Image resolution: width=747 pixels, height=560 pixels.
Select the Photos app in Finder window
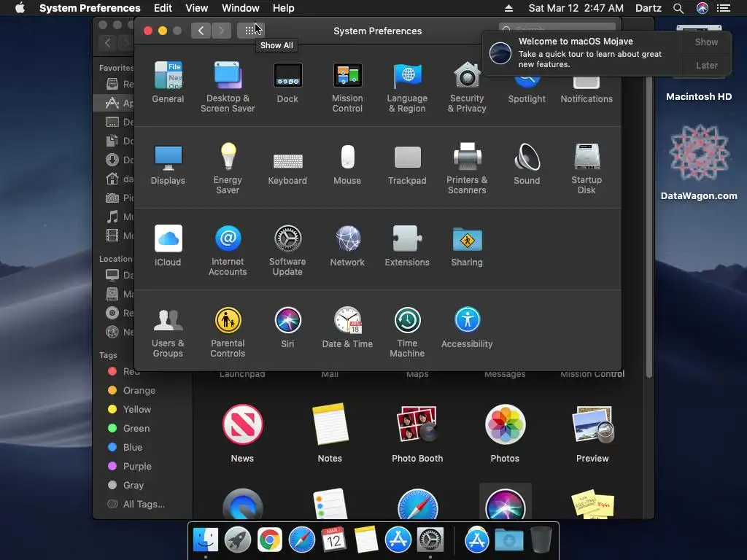505,433
